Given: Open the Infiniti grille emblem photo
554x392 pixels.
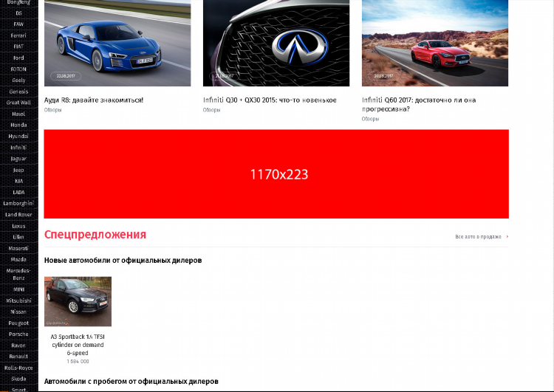Looking at the screenshot, I should coord(276,43).
